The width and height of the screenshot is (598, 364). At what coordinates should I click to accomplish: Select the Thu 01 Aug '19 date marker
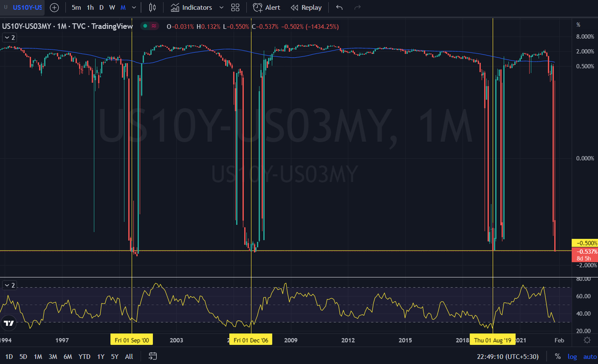click(x=493, y=340)
